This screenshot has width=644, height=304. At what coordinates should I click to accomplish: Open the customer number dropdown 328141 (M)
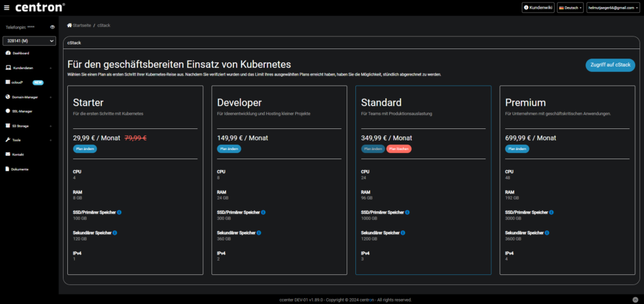(29, 41)
